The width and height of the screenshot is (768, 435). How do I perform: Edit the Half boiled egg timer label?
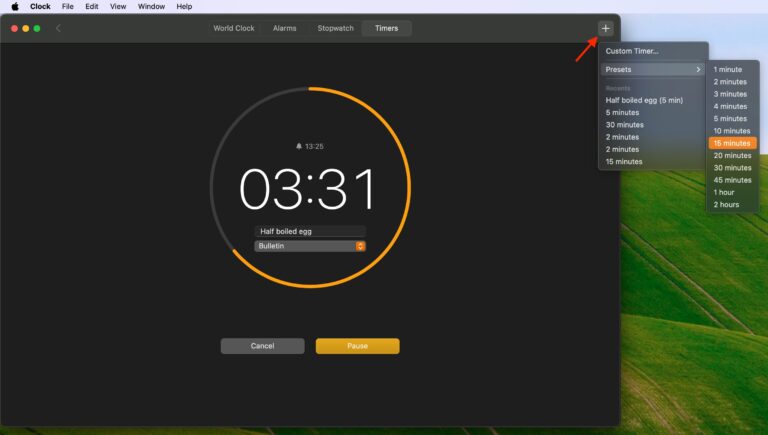click(x=310, y=231)
